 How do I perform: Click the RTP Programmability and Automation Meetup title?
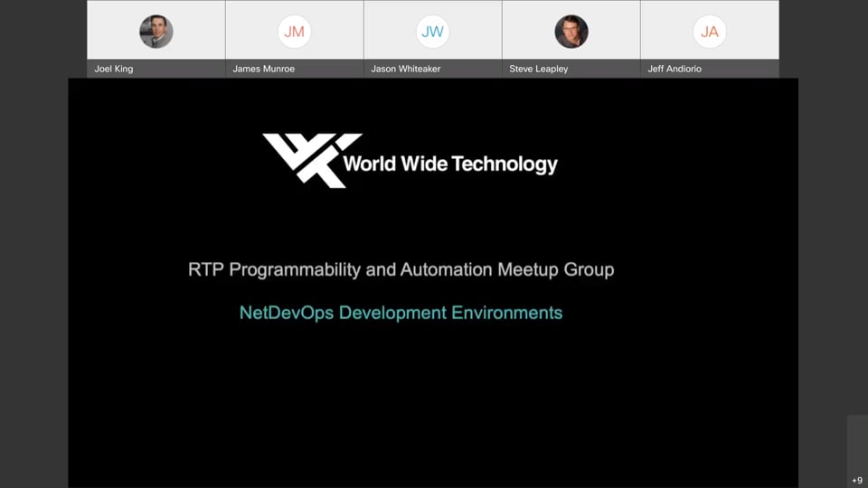coord(401,269)
